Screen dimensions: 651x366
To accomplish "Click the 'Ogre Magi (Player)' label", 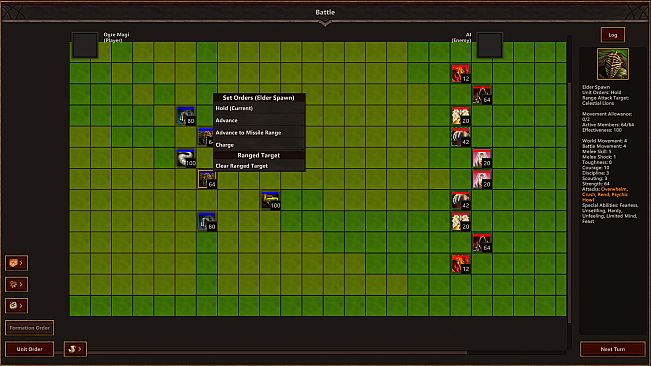I will pos(116,37).
